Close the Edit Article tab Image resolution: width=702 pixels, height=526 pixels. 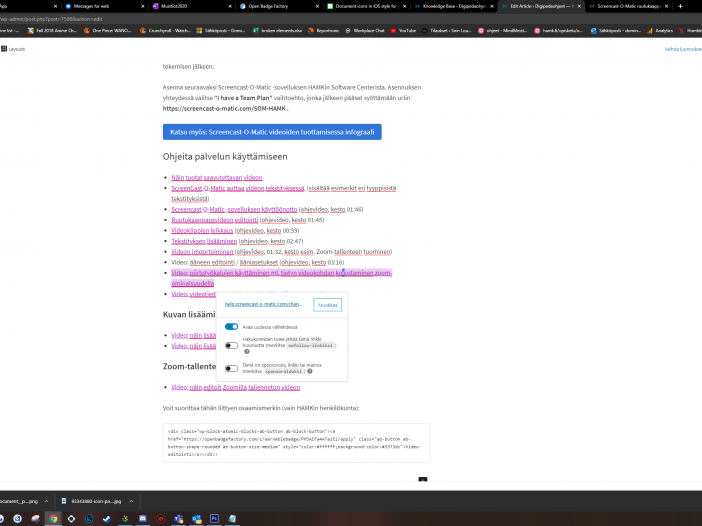click(x=579, y=6)
